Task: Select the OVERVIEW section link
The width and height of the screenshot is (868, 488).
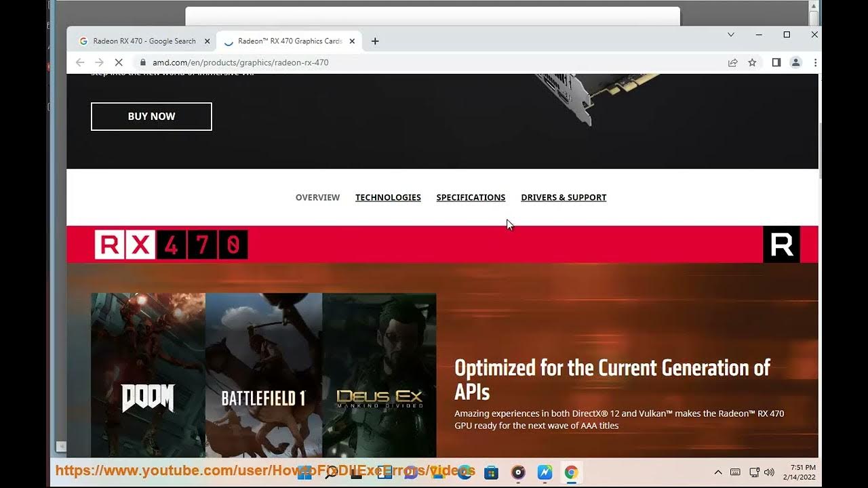Action: coord(317,197)
